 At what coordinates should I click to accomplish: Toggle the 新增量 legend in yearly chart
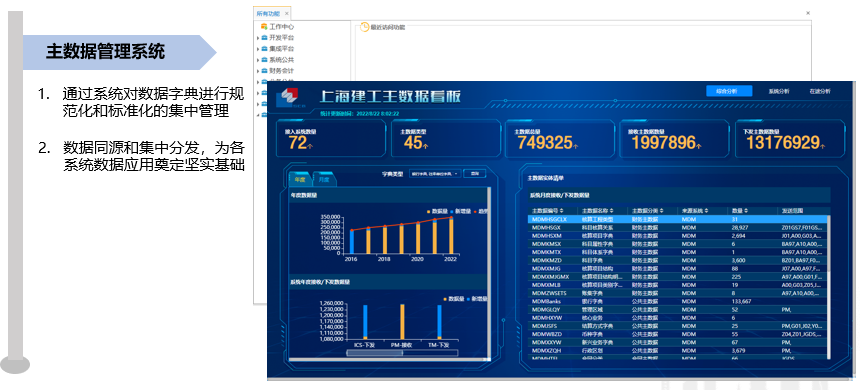point(460,211)
